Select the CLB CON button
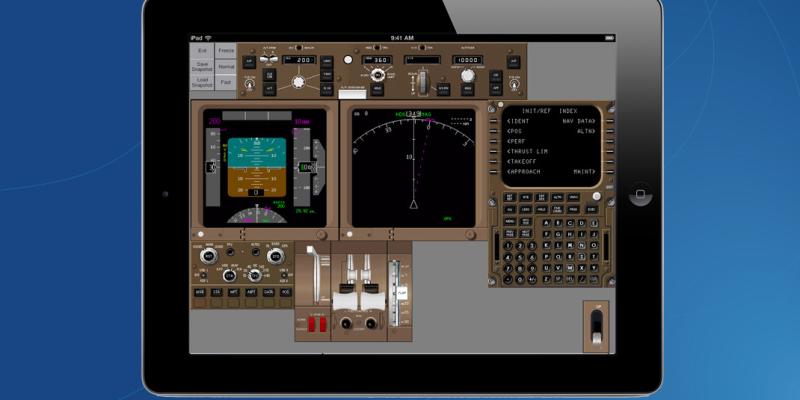Image resolution: width=800 pixels, height=400 pixels. click(269, 75)
